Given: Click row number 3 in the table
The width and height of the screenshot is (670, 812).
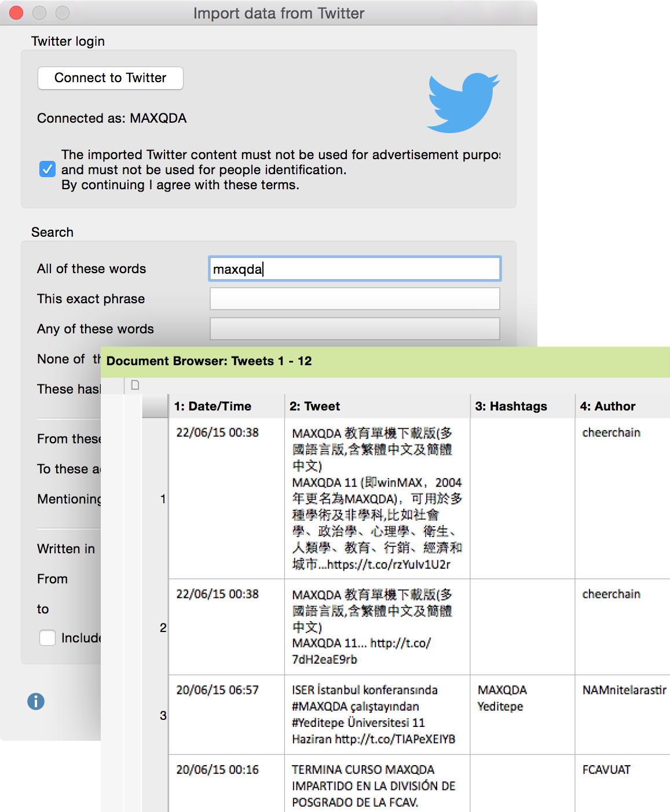Looking at the screenshot, I should click(x=163, y=715).
